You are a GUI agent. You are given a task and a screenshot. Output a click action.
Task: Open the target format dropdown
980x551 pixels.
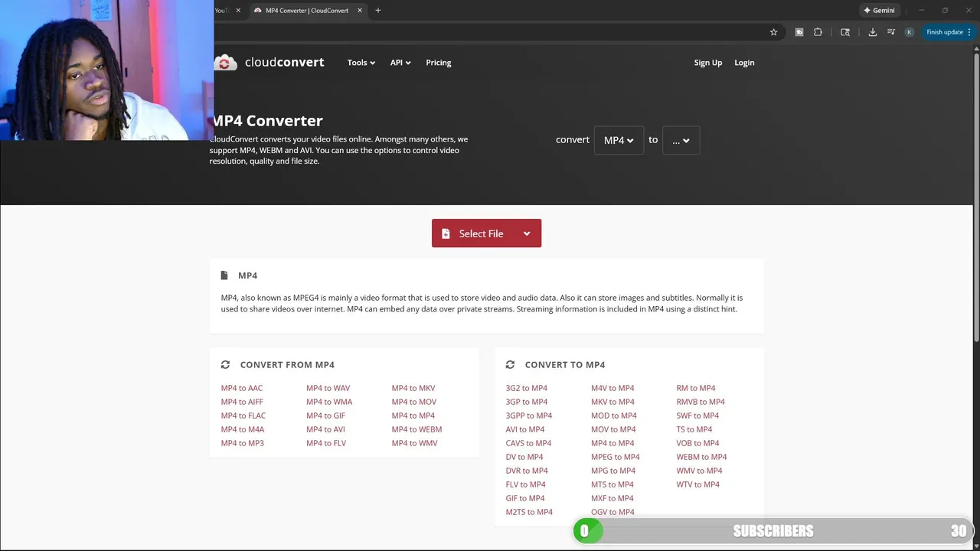point(681,140)
